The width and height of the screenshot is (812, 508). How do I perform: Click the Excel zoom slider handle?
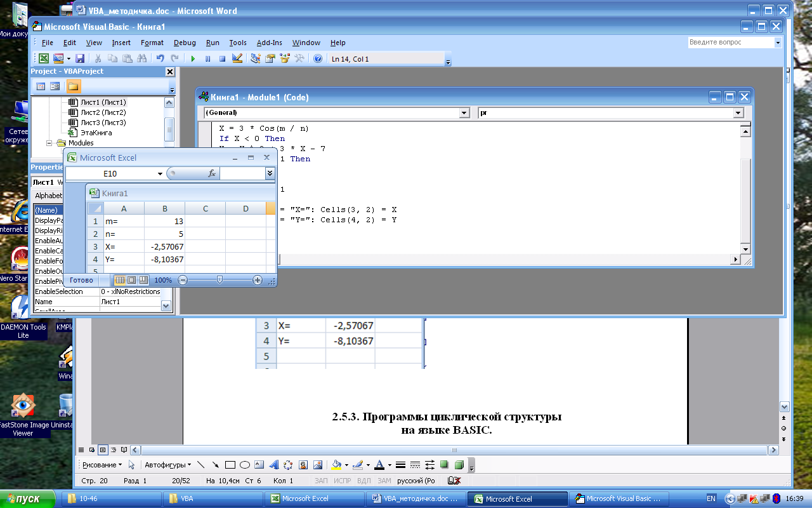pyautogui.click(x=219, y=280)
